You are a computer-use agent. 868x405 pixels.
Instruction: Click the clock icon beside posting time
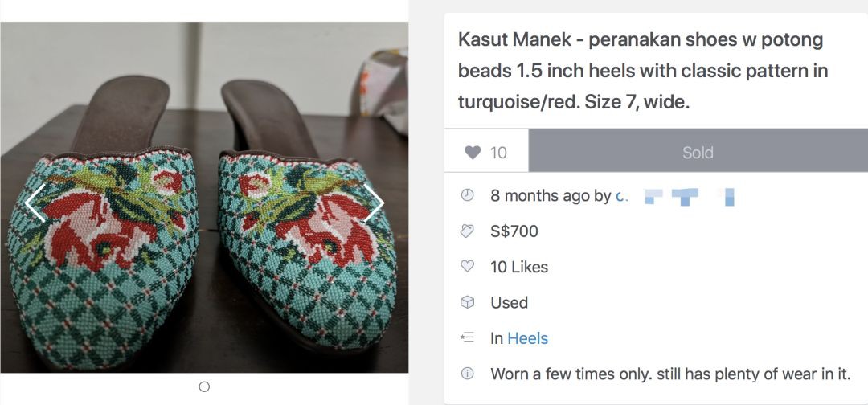point(467,195)
